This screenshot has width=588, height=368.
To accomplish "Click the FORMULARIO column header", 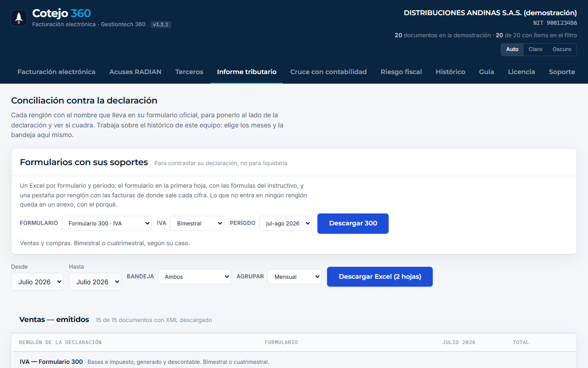I will 281,342.
